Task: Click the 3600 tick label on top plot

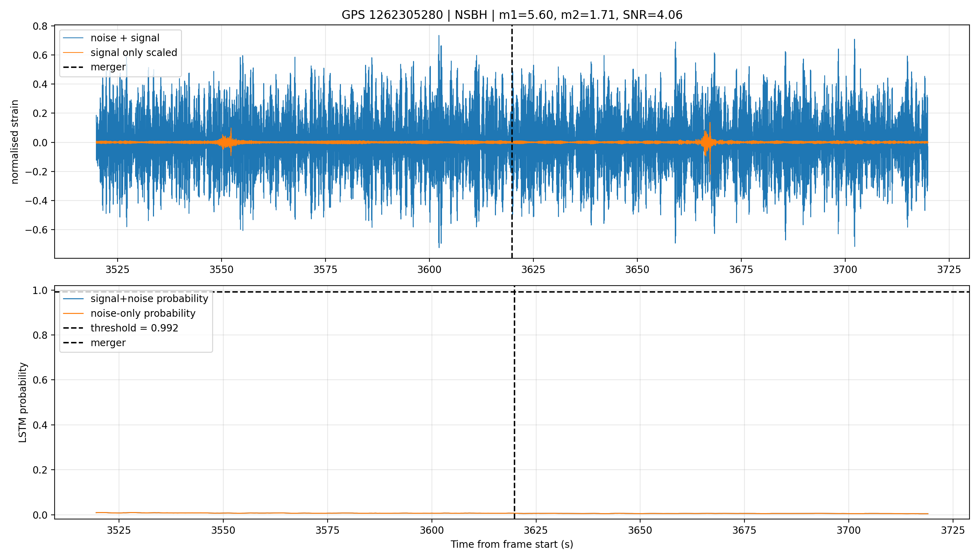Action: (429, 269)
